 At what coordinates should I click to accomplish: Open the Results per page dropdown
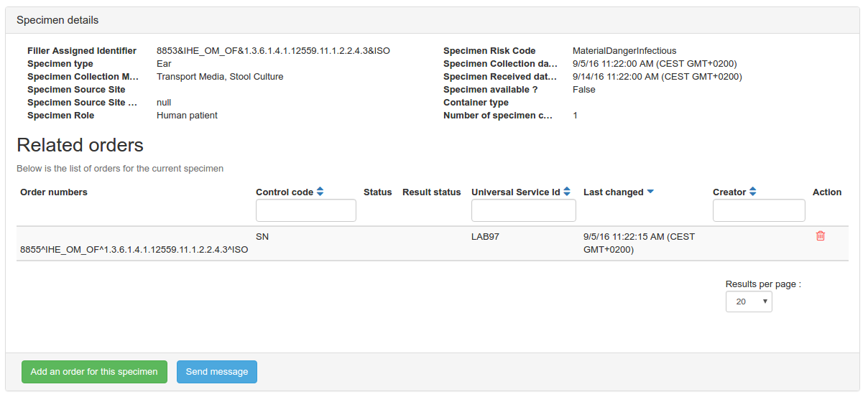click(749, 302)
